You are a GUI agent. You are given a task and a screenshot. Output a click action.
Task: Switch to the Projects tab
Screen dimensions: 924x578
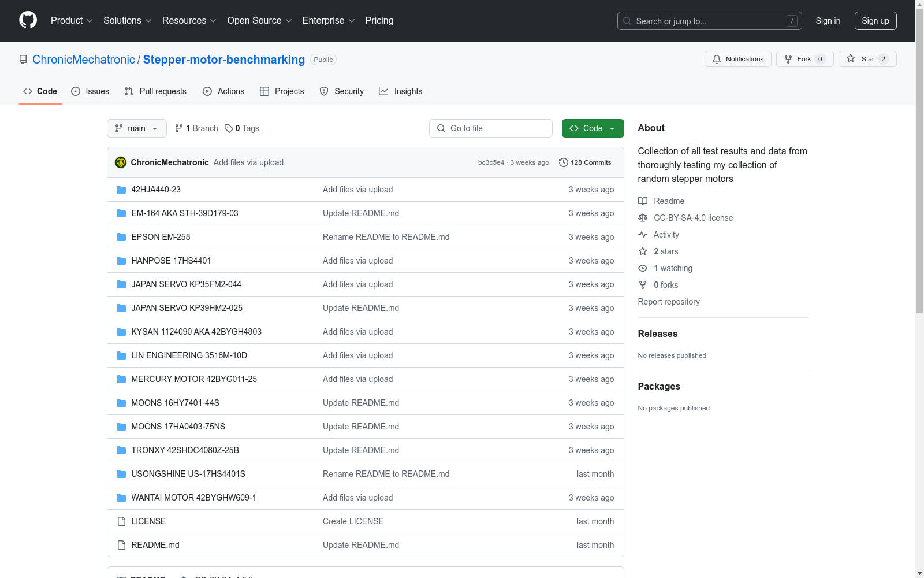coord(282,91)
